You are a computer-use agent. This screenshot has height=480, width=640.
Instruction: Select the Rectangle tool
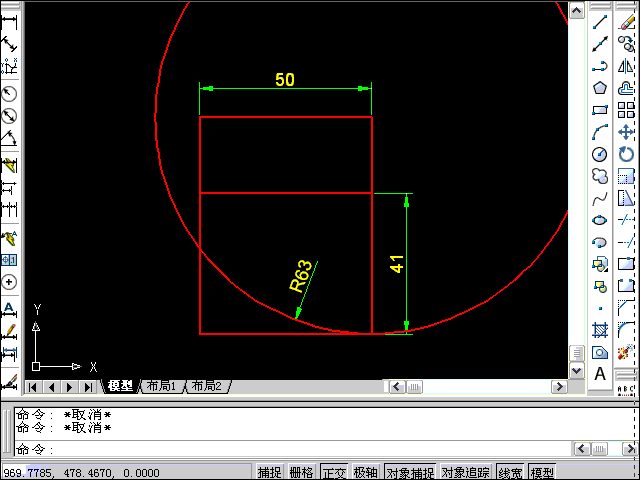tap(600, 110)
